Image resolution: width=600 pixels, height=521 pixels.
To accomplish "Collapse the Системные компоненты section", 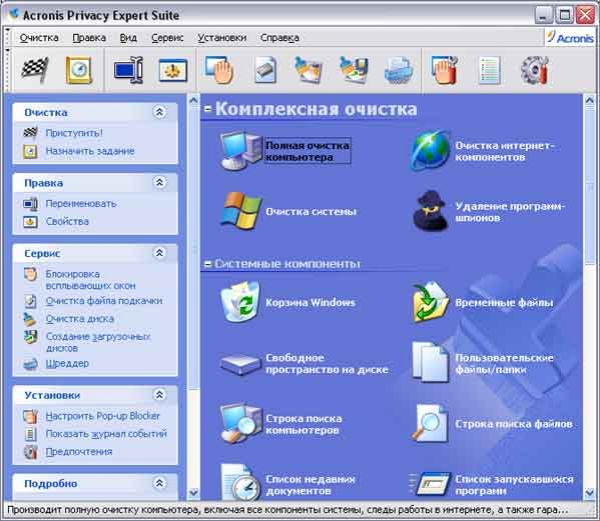I will [208, 264].
